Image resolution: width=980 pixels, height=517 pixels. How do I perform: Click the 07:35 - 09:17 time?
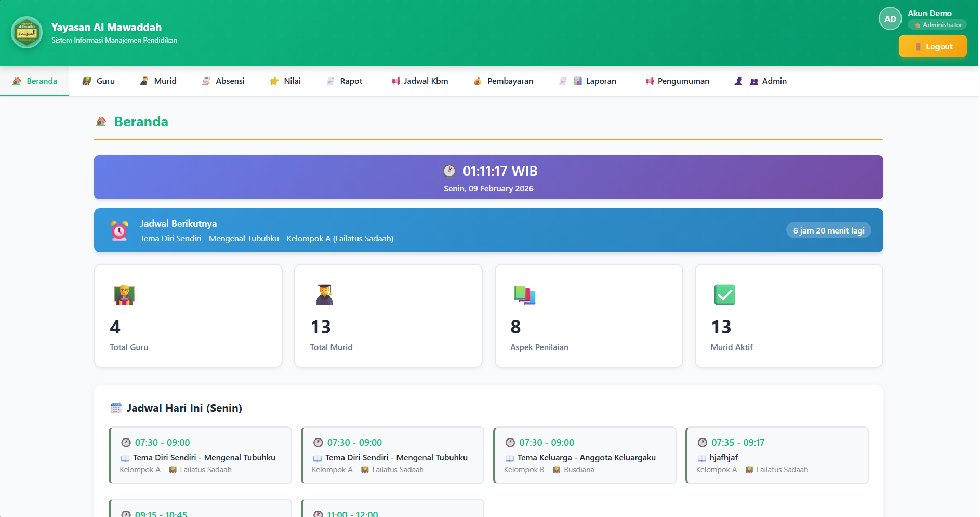tap(738, 443)
